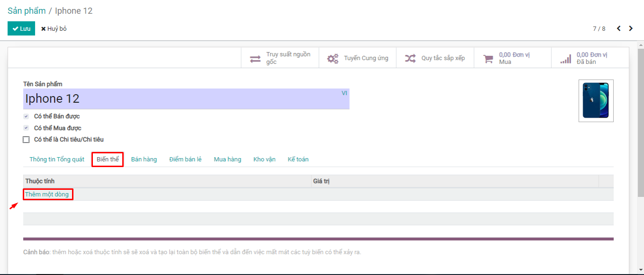
Task: Click the sales signal bars icon
Action: pos(565,59)
